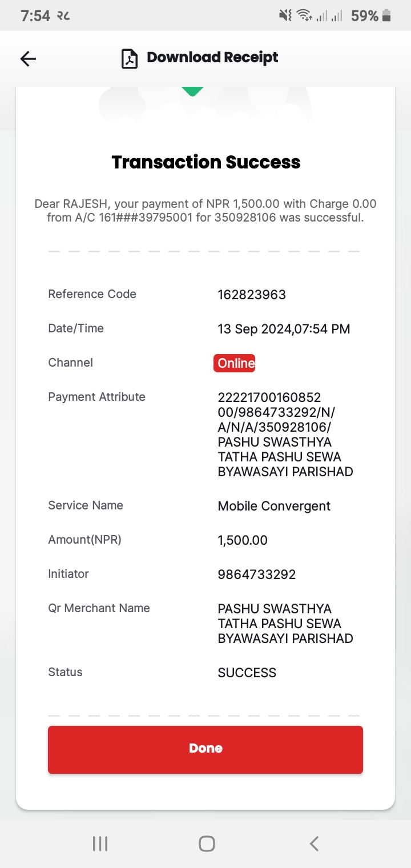Open the Download Receipt link
The image size is (411, 868).
[x=212, y=58]
